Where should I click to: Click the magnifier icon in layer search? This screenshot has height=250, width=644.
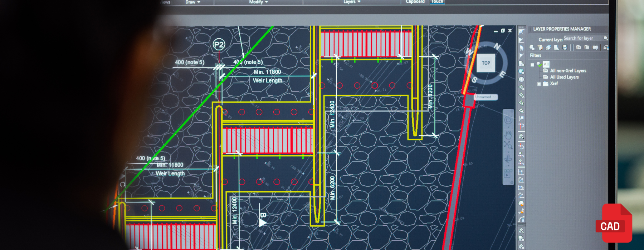point(606,38)
